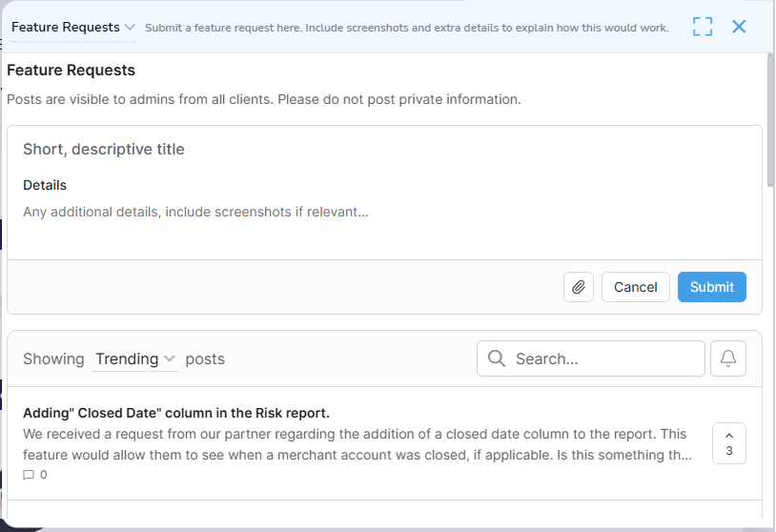Image resolution: width=776 pixels, height=532 pixels.
Task: Subscribe to notifications with the bell icon
Action: coord(728,358)
